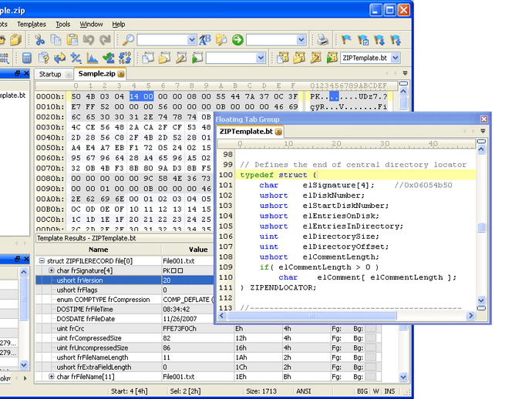
Task: Click the Name column header
Action: (99, 250)
